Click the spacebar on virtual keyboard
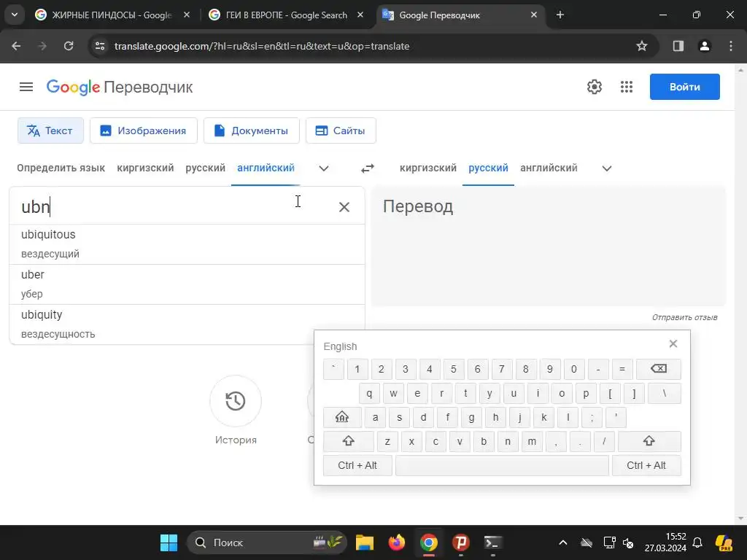This screenshot has width=747, height=560. [x=502, y=466]
